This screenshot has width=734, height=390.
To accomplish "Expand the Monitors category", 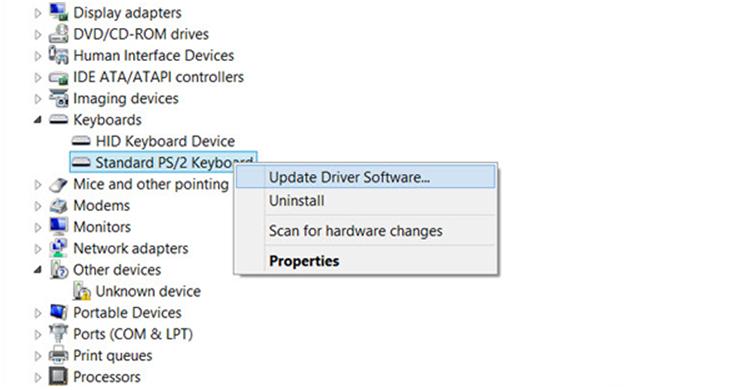I will tap(38, 227).
